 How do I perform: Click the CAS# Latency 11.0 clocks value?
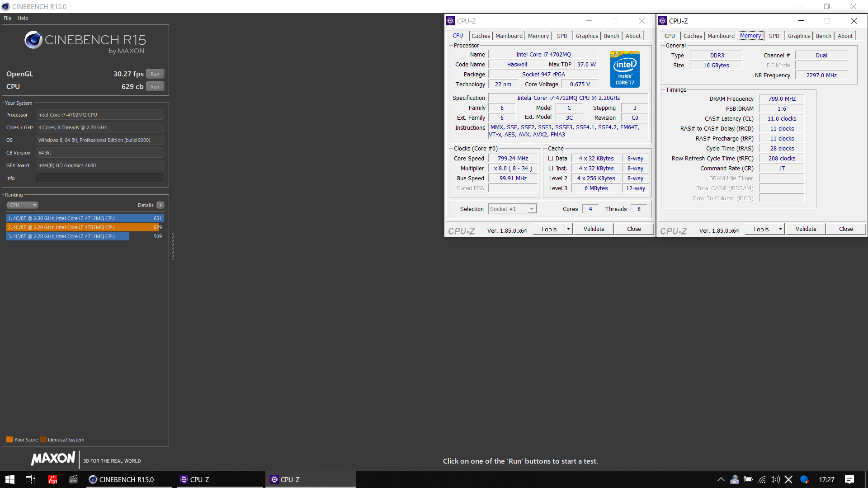(782, 119)
